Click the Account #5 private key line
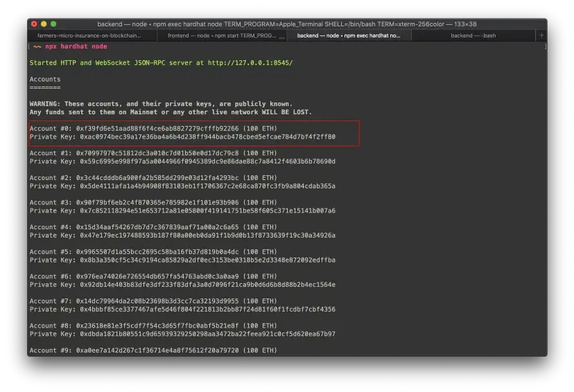Image resolution: width=574 pixels, height=392 pixels. [182, 260]
